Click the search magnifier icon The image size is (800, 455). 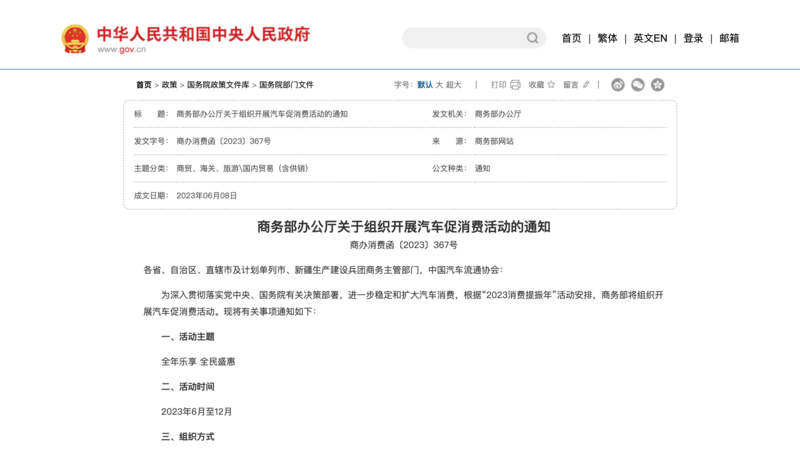pyautogui.click(x=533, y=38)
